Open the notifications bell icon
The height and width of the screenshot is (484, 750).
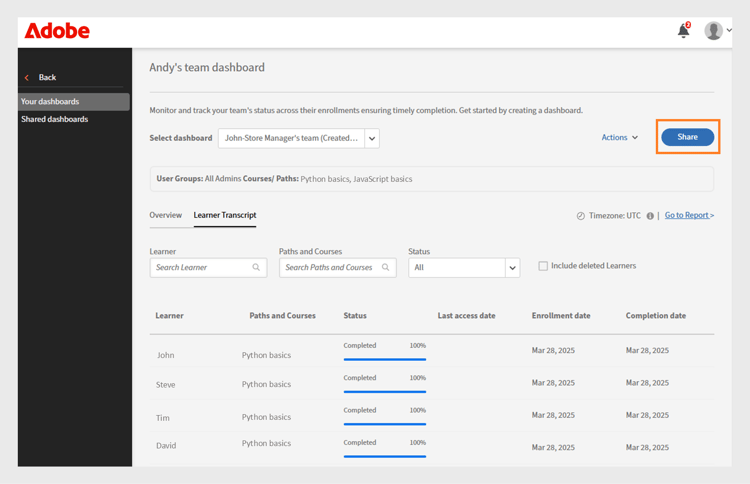683,31
